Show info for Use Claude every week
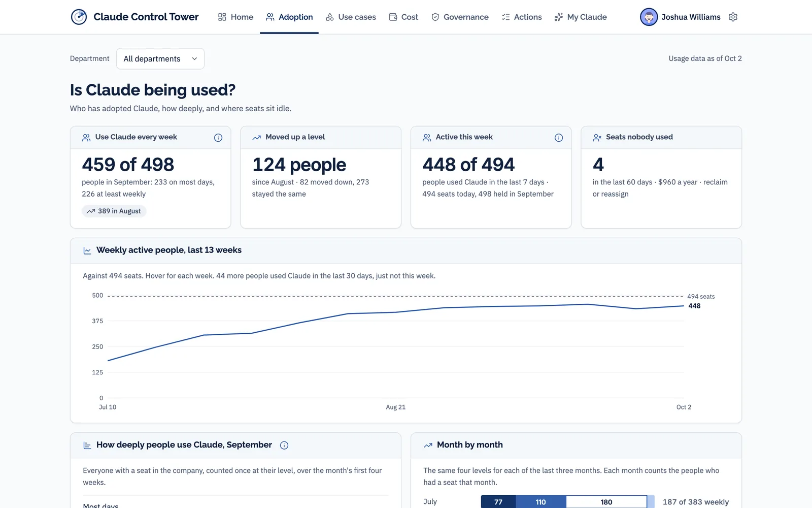Viewport: 812px width, 508px height. (218, 138)
